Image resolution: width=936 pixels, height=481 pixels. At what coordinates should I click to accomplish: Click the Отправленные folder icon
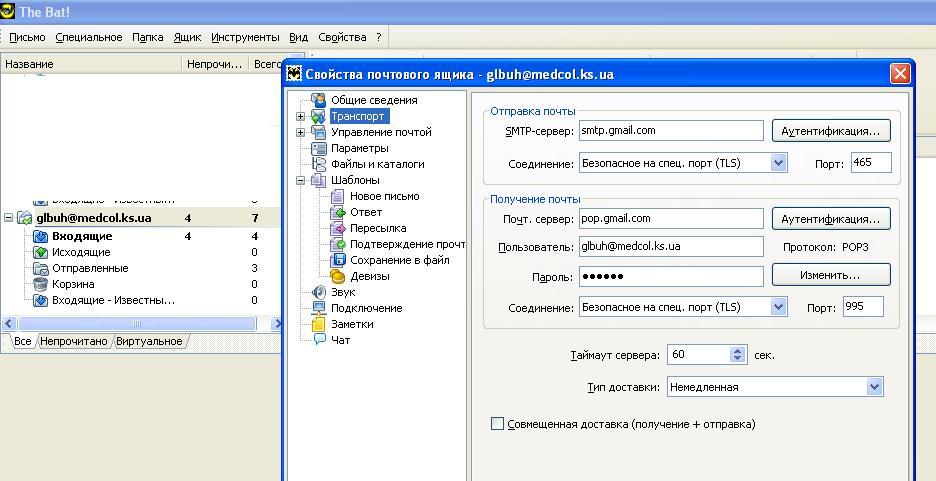point(41,269)
